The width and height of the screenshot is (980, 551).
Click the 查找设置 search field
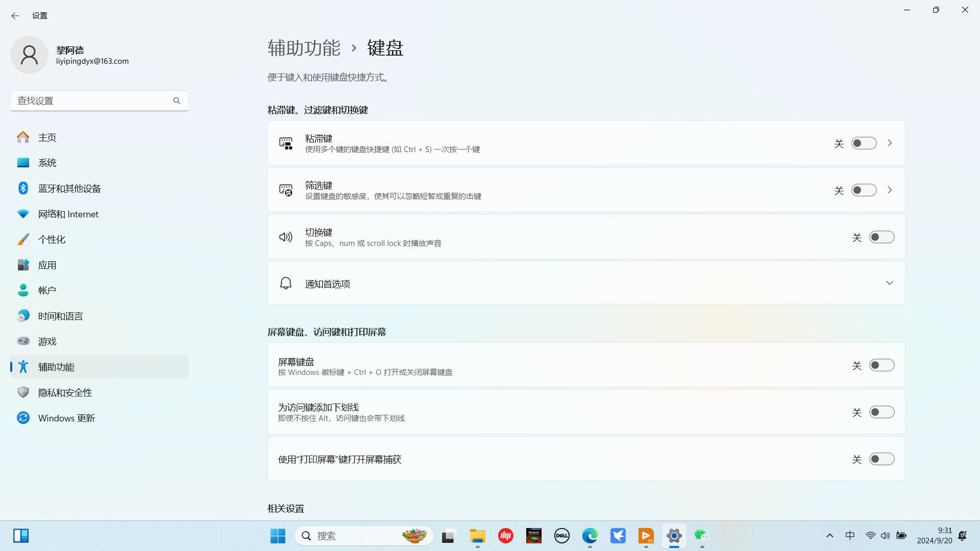point(92,101)
